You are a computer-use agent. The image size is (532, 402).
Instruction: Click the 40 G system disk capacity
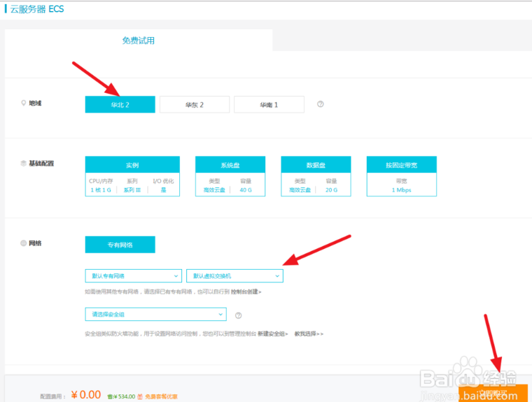pyautogui.click(x=246, y=190)
